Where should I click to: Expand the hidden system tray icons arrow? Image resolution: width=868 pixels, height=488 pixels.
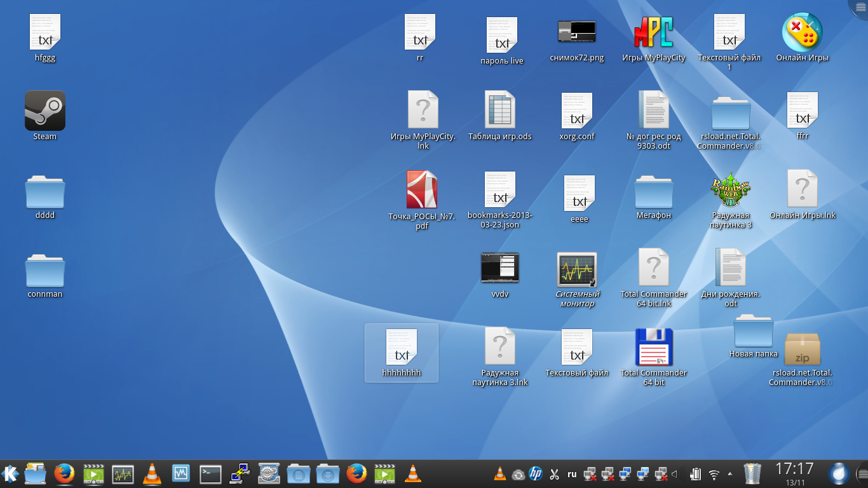tap(729, 474)
